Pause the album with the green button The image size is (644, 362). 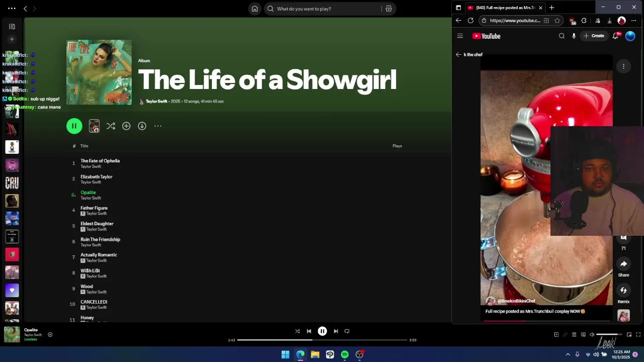[x=74, y=126]
